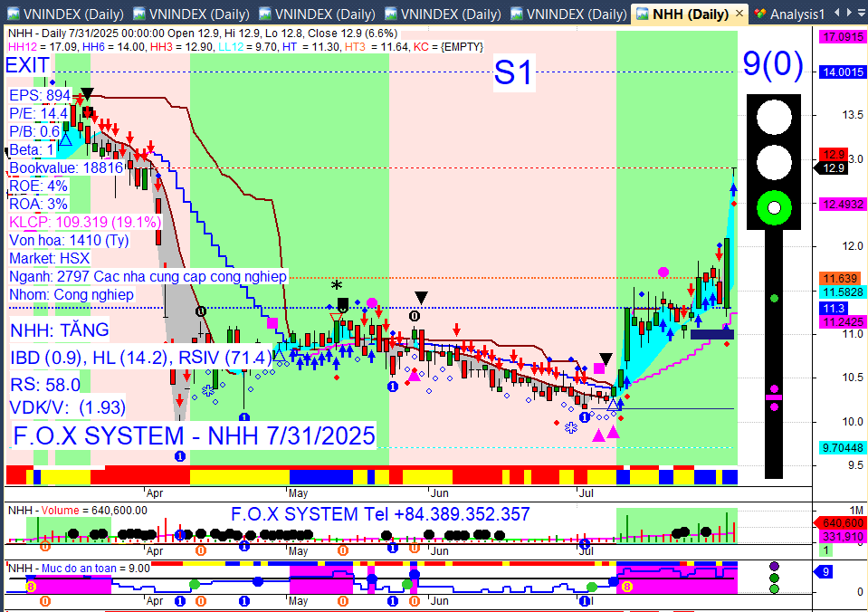Click the blue snowflake marker in April

(208, 390)
